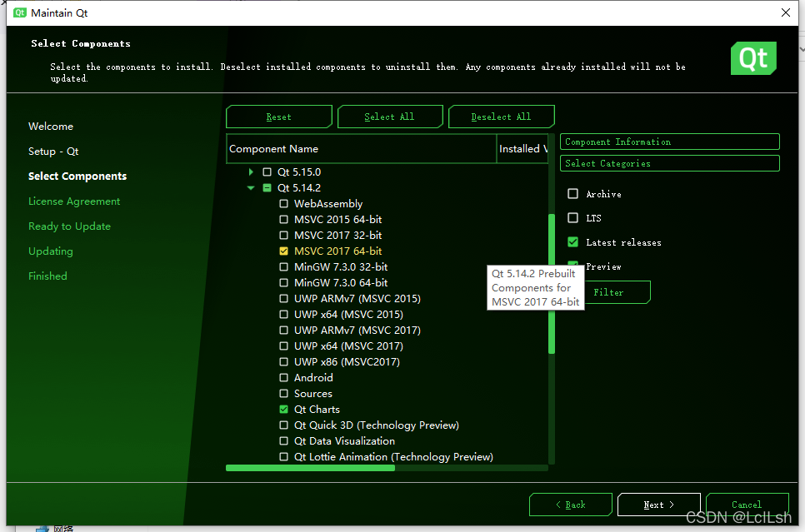Check MSVC 2015 64-bit component
The height and width of the screenshot is (532, 805).
[x=283, y=220]
